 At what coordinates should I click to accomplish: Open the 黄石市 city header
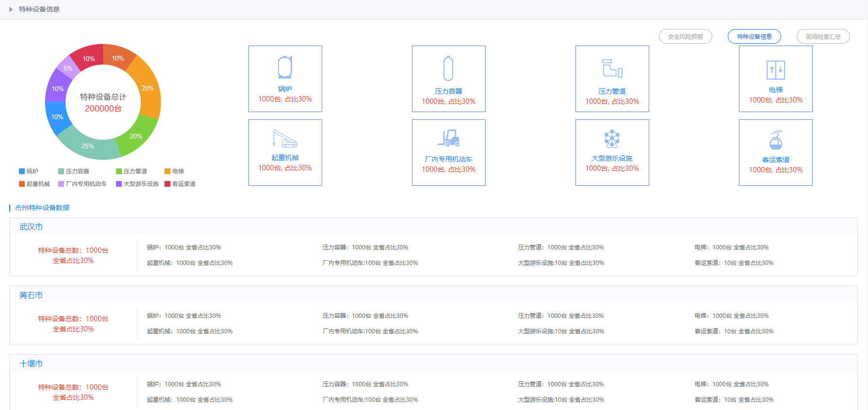tap(31, 295)
